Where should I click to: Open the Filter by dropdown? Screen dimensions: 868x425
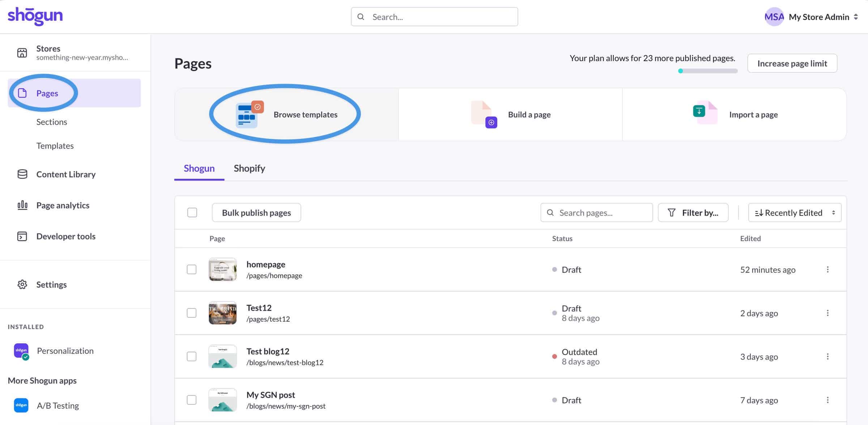click(x=693, y=212)
